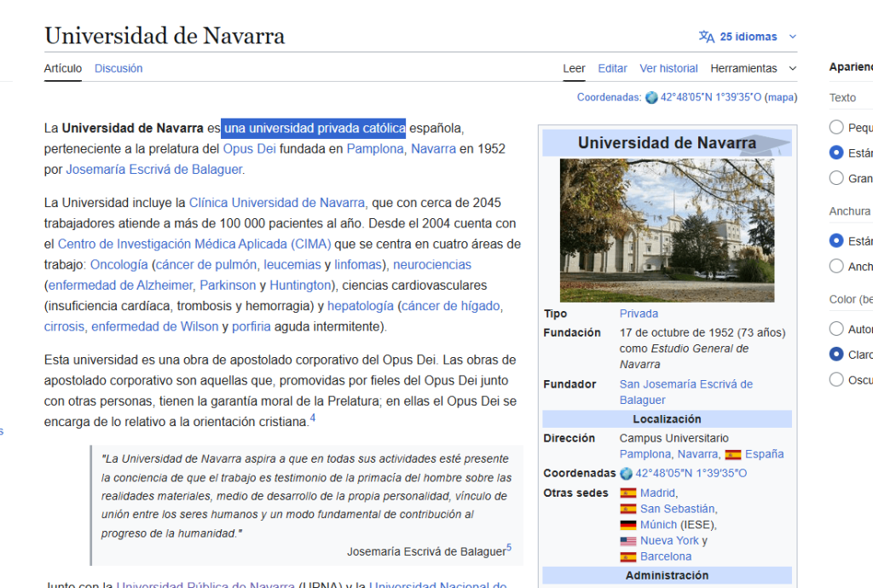Switch to the Artículo tab
Viewport: 873px width, 588px height.
(63, 68)
